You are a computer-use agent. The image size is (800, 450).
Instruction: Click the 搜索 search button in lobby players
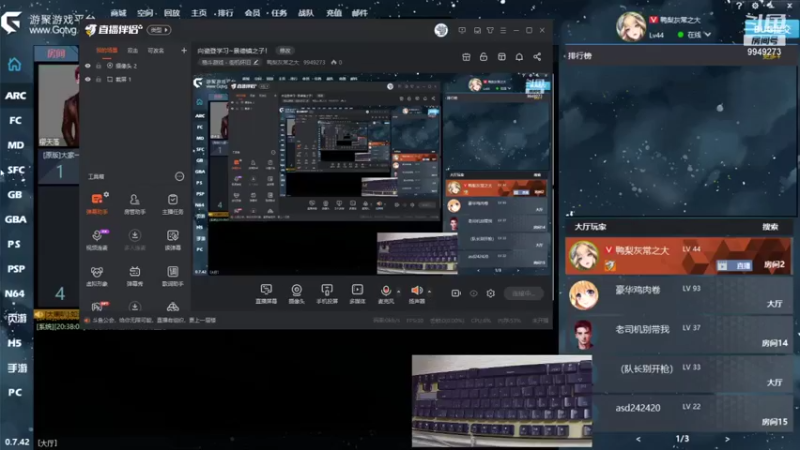[770, 227]
